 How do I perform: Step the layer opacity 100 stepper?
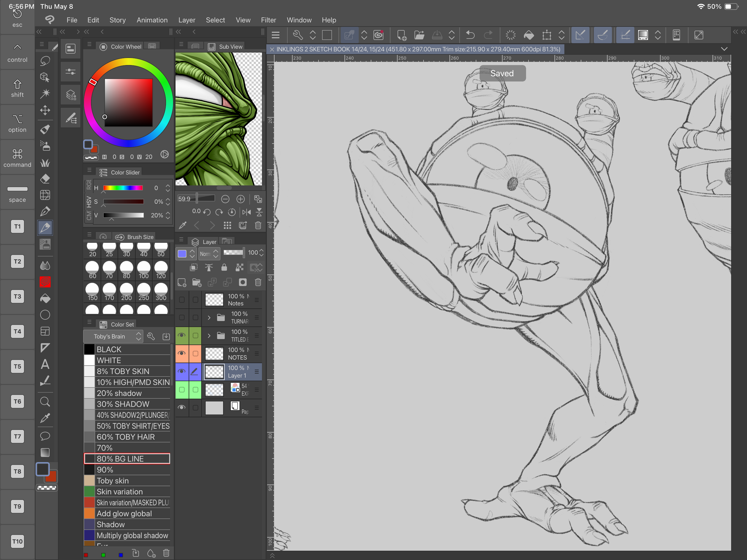[x=261, y=253]
